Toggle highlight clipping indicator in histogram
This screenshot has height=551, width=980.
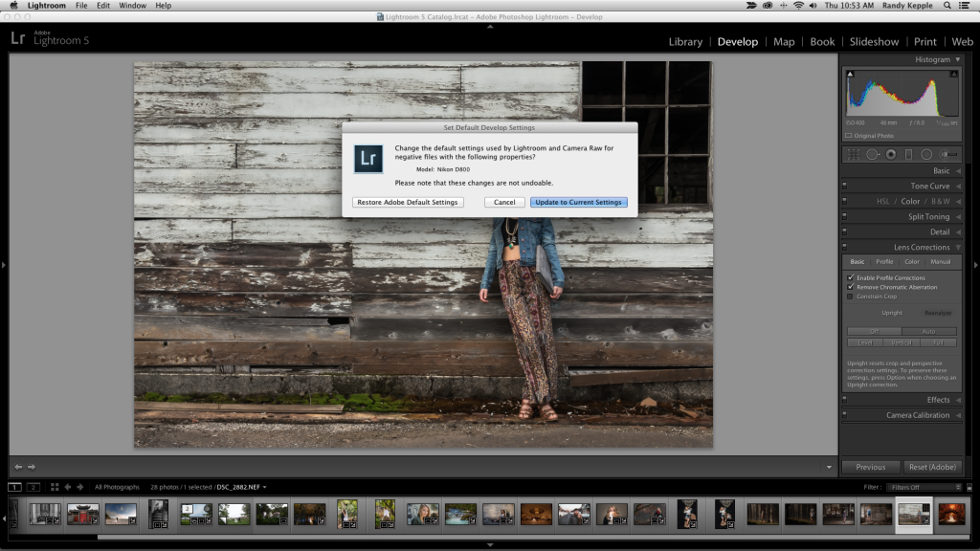[954, 74]
